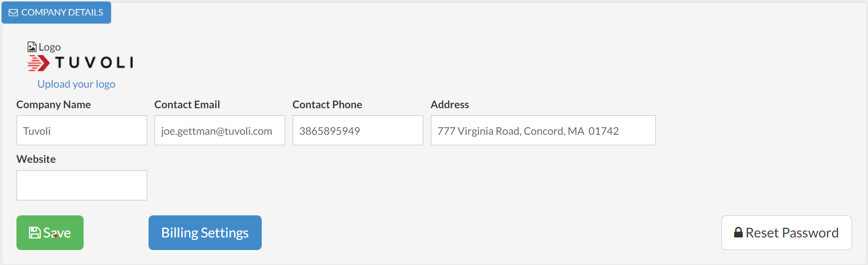The width and height of the screenshot is (868, 265).
Task: Open the Company Details tab
Action: tap(57, 13)
